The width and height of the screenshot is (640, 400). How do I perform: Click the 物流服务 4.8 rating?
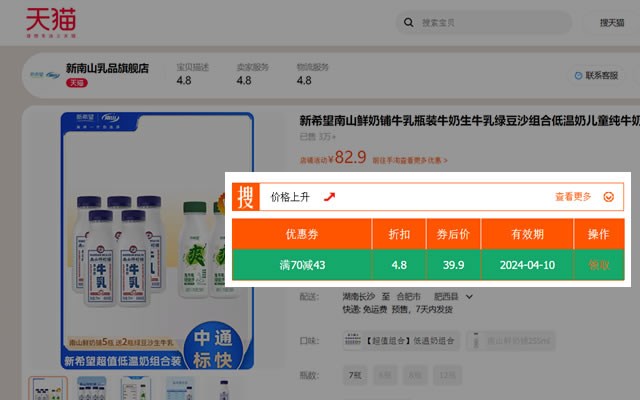[x=312, y=74]
